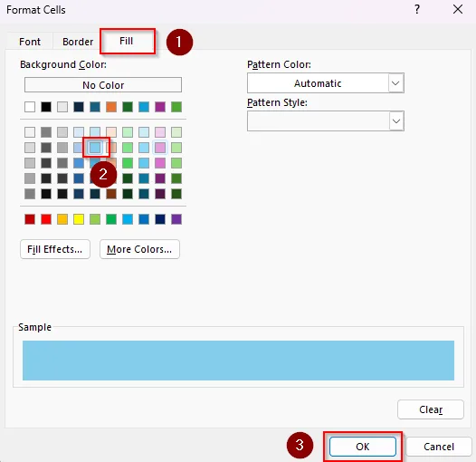Choose the dark red standard color swatch
The width and height of the screenshot is (476, 462).
pyautogui.click(x=30, y=219)
